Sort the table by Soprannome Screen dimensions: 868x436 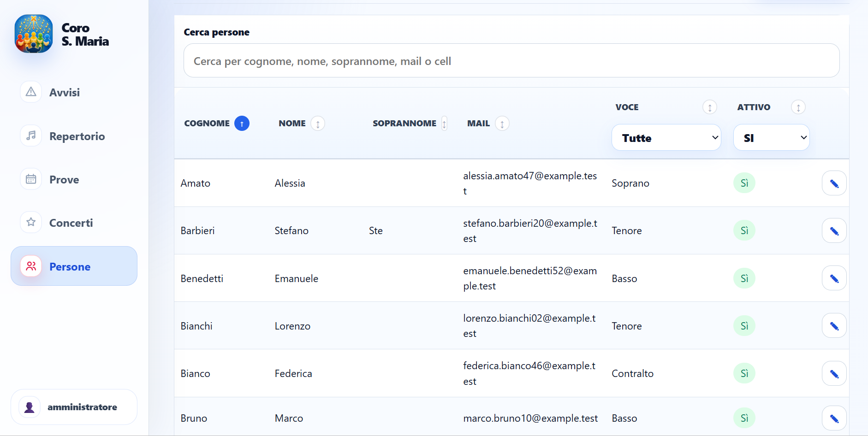coord(444,124)
